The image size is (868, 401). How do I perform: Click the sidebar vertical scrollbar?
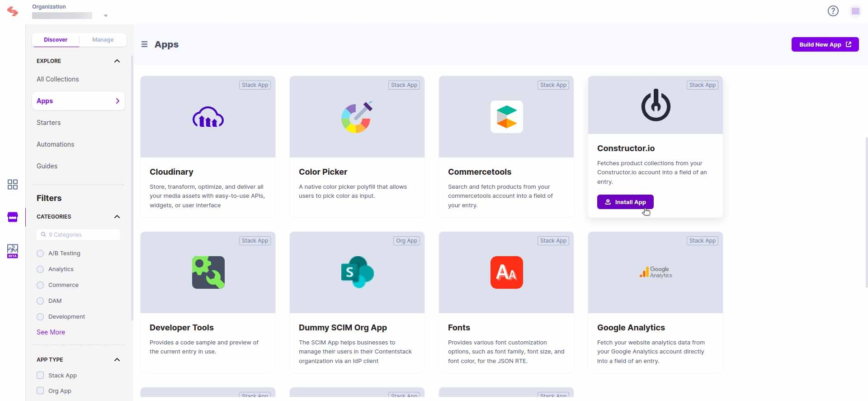[x=132, y=188]
